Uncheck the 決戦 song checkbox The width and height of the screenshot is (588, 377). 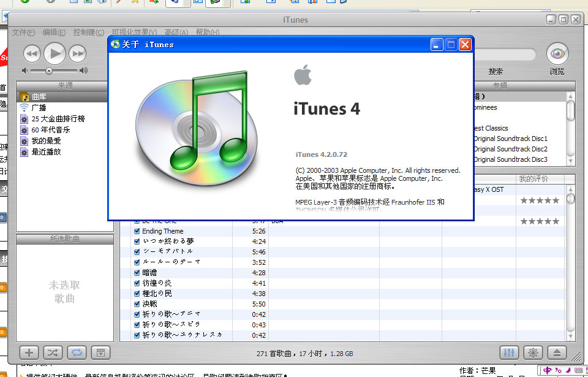click(137, 304)
